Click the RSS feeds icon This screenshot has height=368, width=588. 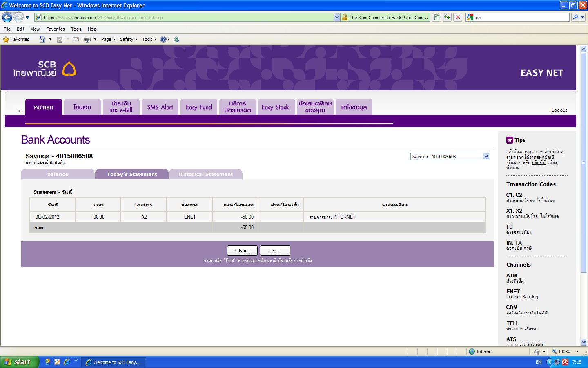tap(60, 39)
